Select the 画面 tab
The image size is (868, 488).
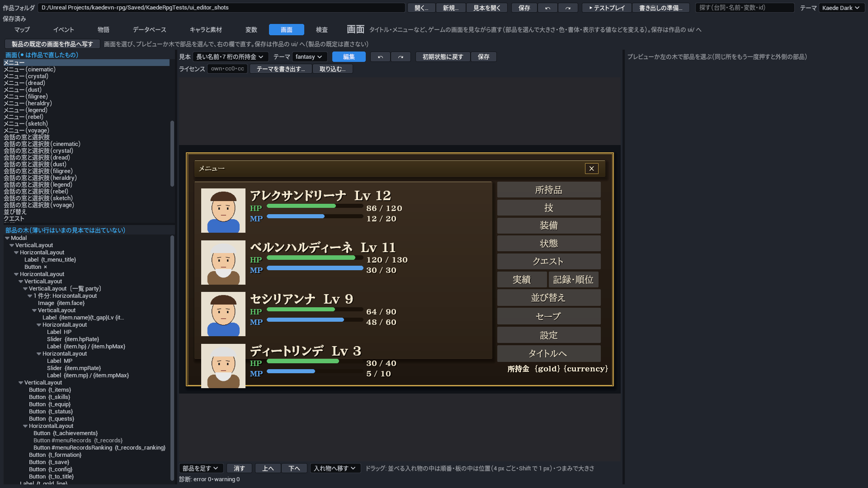click(287, 30)
